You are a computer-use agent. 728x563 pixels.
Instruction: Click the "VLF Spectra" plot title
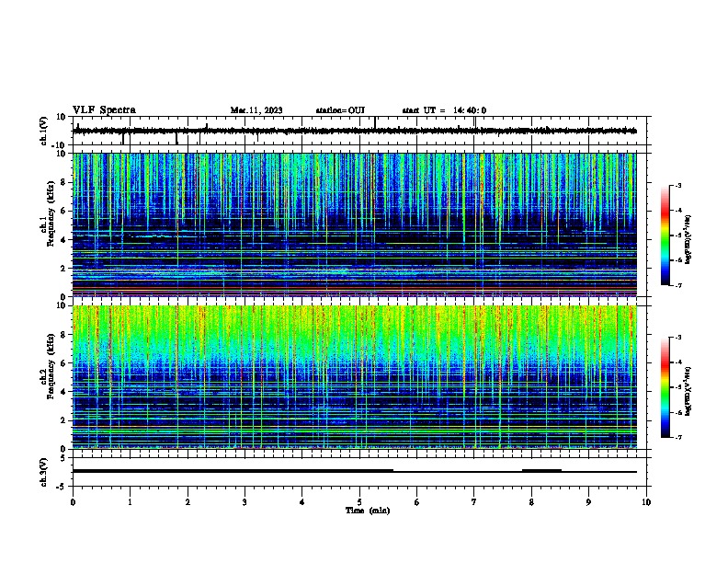click(105, 110)
